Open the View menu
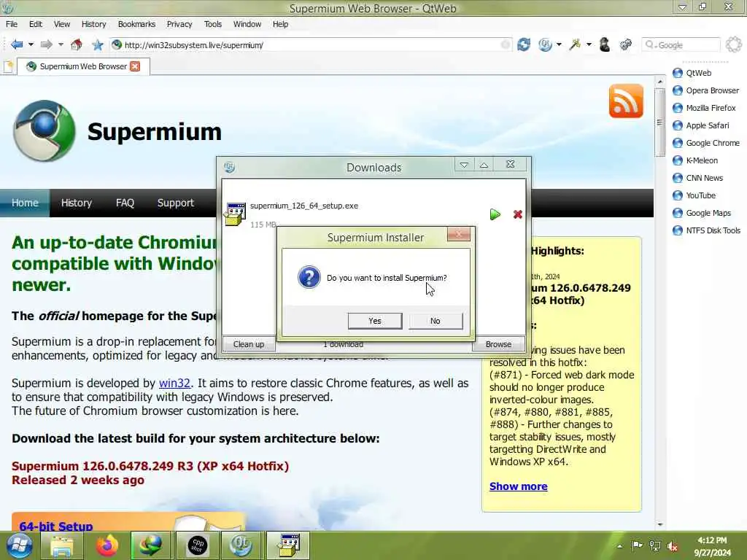The height and width of the screenshot is (560, 747). 61,24
